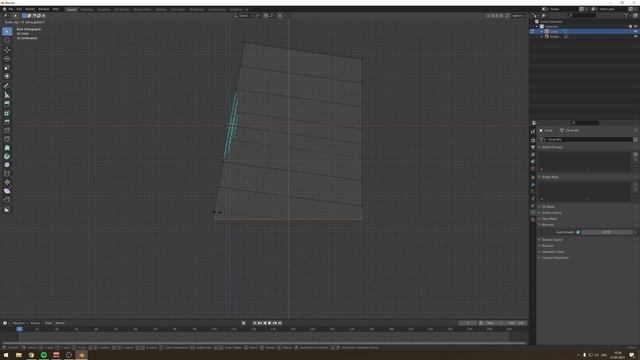
Task: Adjust the Auto Smooth angle slider
Action: pyautogui.click(x=607, y=232)
